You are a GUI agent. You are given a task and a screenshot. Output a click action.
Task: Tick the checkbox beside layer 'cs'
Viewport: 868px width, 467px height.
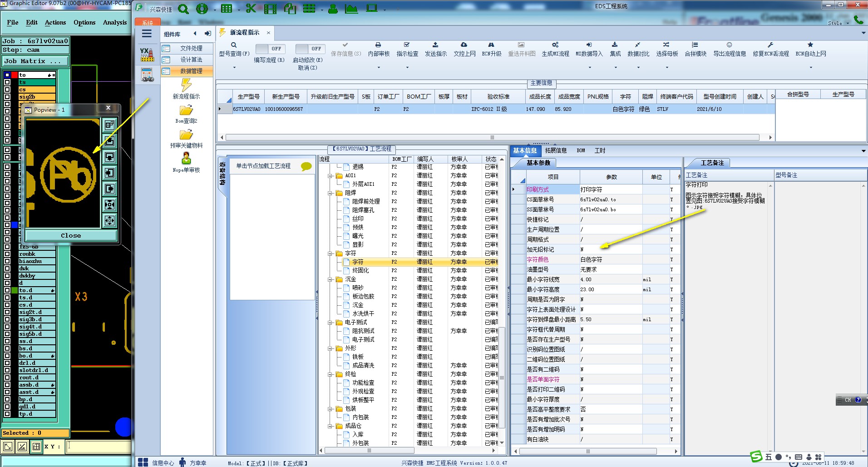tap(7, 89)
